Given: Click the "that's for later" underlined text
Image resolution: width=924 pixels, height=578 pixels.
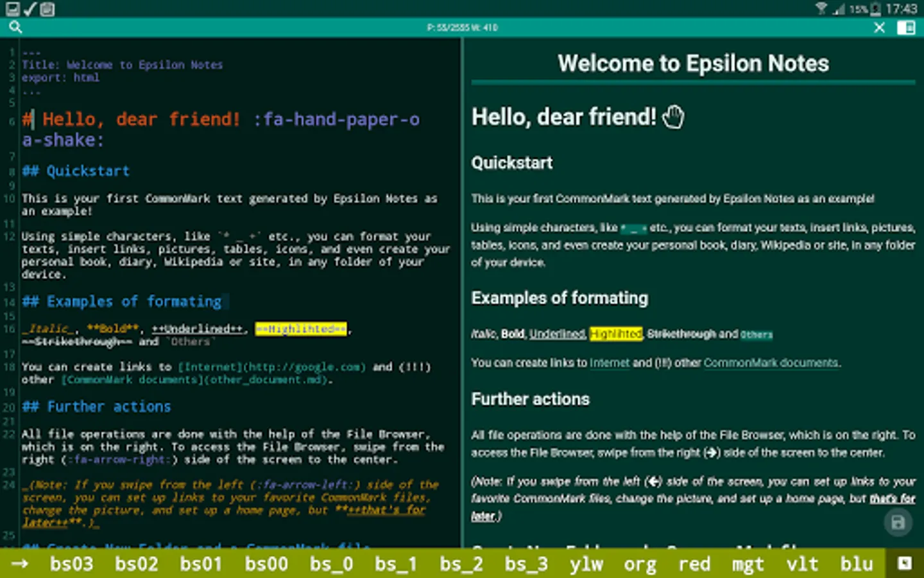Looking at the screenshot, I should pos(893,499).
